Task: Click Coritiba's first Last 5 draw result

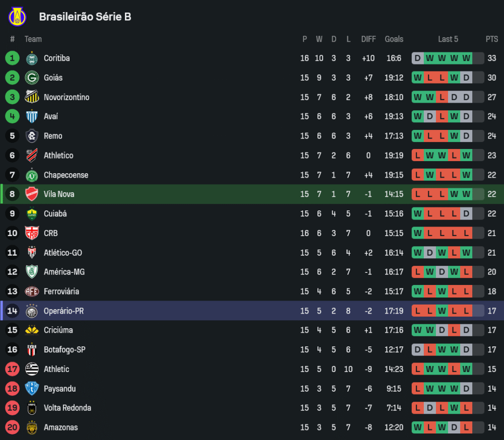Action: (417, 58)
